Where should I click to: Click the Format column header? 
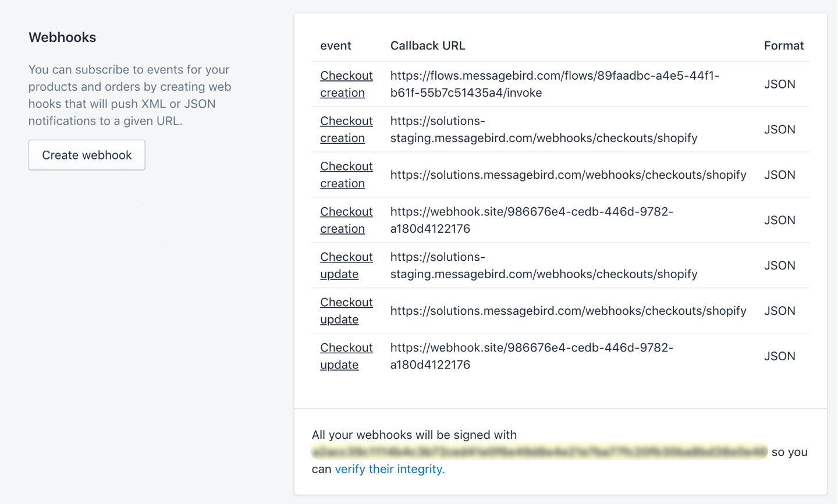coord(783,45)
